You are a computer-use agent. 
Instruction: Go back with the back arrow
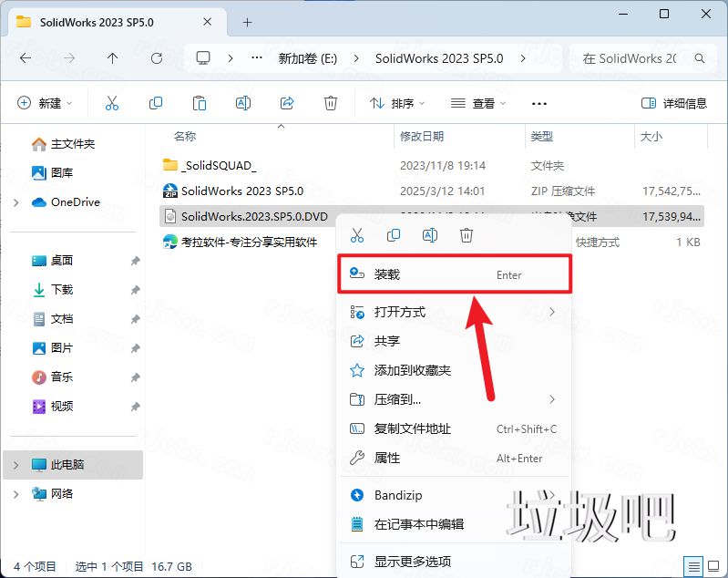[26, 58]
